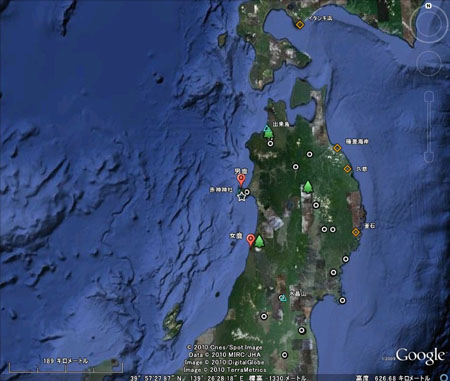The width and height of the screenshot is (450, 381).
Task: Click the zoom slider track
Action: pos(429,127)
